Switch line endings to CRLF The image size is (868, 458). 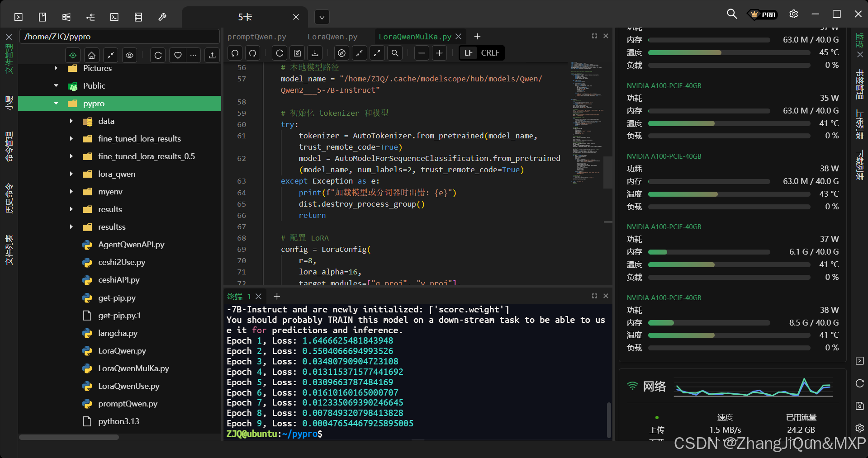490,53
